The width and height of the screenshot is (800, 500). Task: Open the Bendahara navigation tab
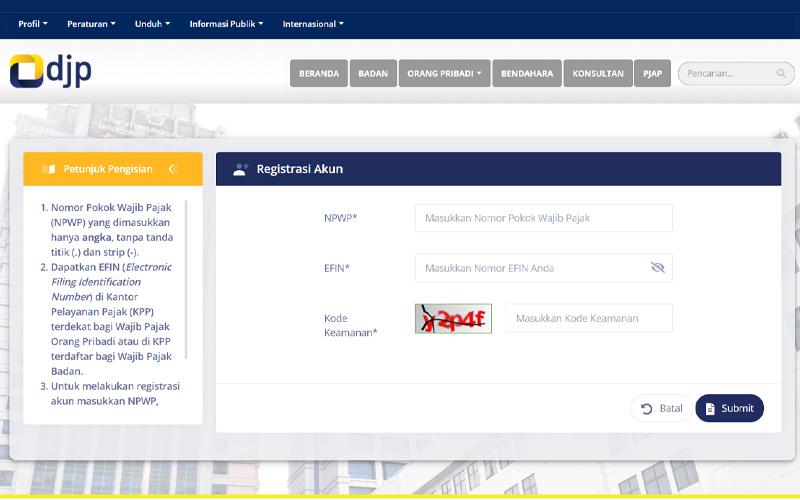pyautogui.click(x=527, y=74)
